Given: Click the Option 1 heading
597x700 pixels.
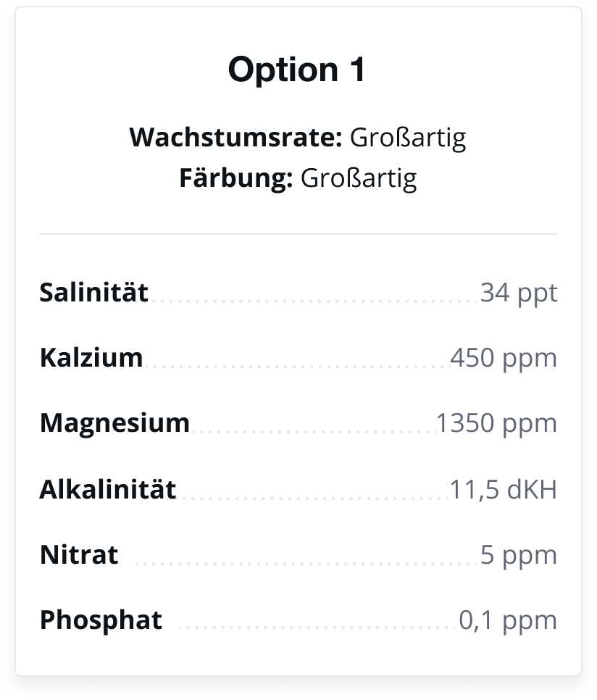Looking at the screenshot, I should (x=297, y=70).
